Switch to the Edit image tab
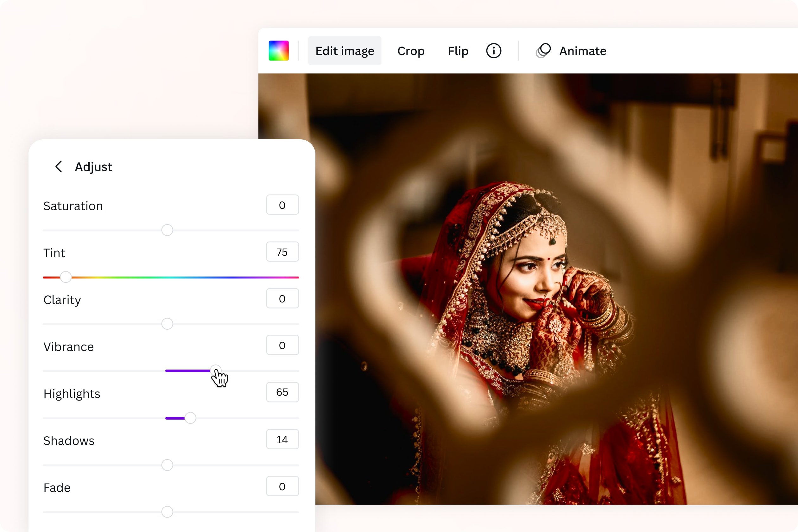The image size is (798, 532). pyautogui.click(x=345, y=51)
